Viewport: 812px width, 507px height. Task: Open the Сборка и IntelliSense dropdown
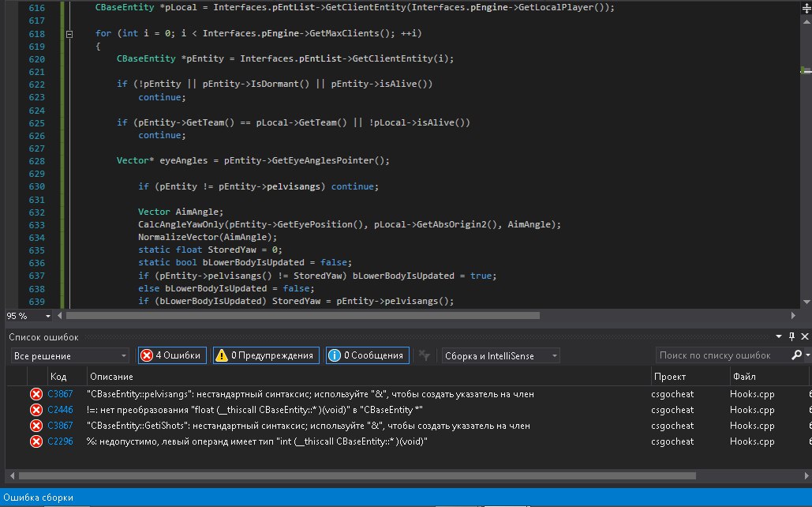(x=500, y=356)
